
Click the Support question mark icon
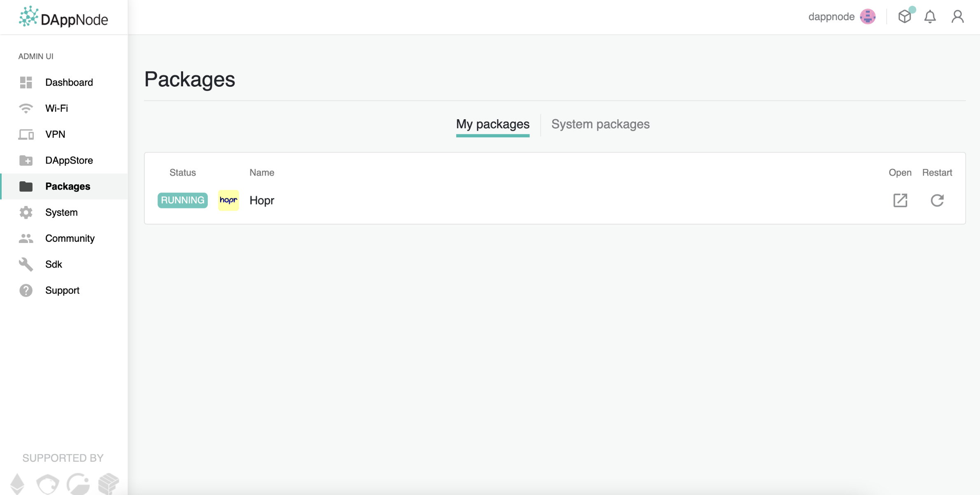(x=26, y=290)
